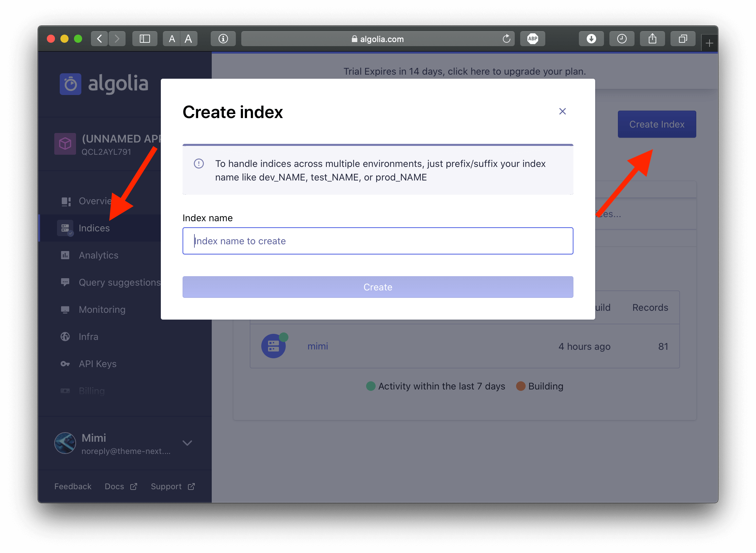Click the Infra globe icon
The height and width of the screenshot is (553, 756).
[65, 337]
